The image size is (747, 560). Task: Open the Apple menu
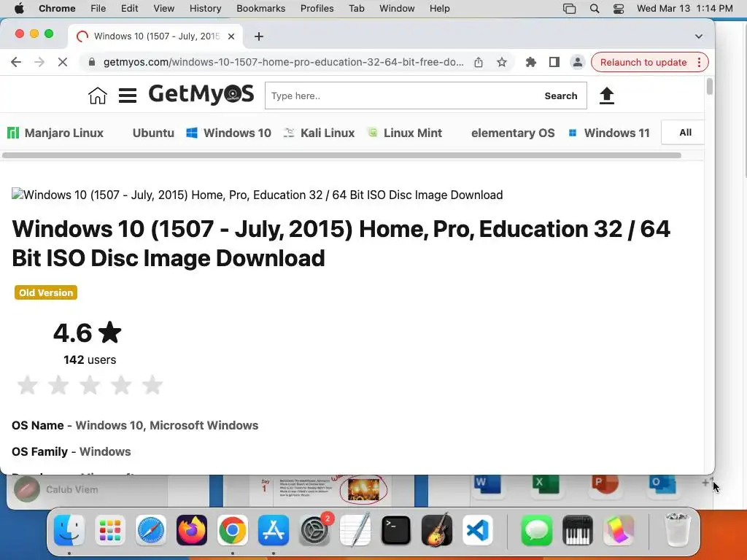pos(19,8)
